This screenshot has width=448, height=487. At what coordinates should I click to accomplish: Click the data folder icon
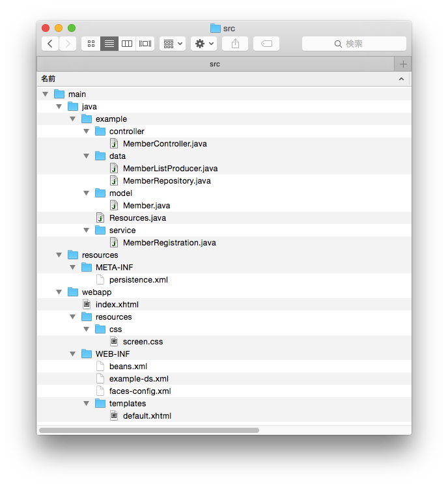click(x=100, y=156)
